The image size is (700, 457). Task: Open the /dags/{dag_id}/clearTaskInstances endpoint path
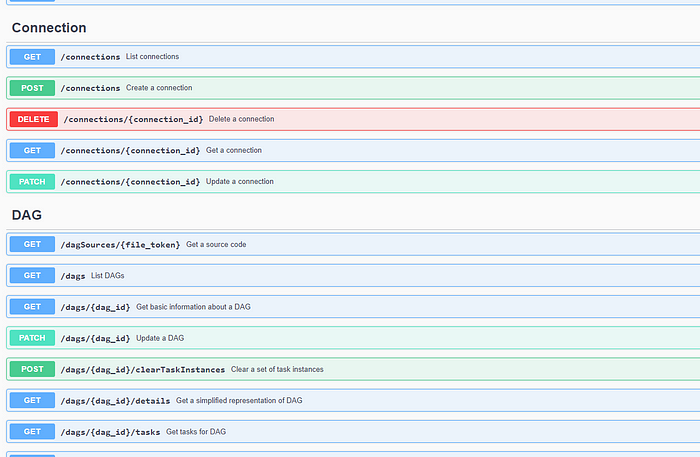pyautogui.click(x=143, y=370)
